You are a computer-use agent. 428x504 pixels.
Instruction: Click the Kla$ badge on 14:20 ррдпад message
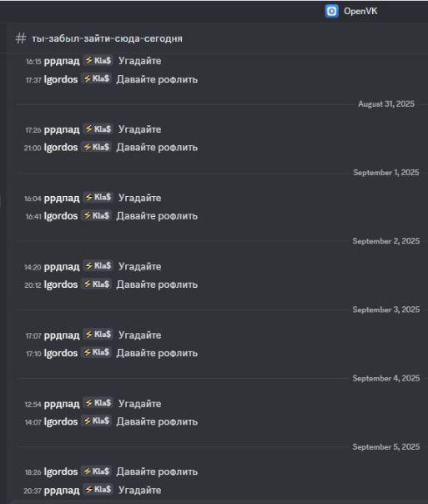tap(98, 266)
